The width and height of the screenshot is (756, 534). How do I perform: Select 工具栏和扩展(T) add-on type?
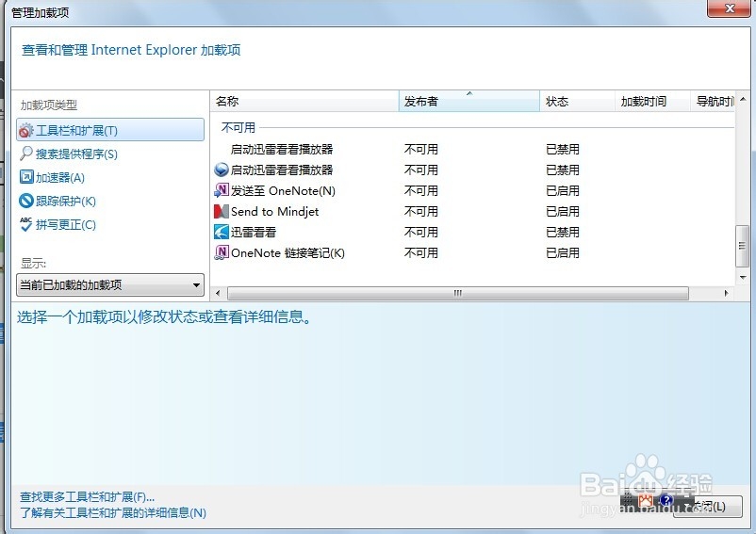coord(110,130)
